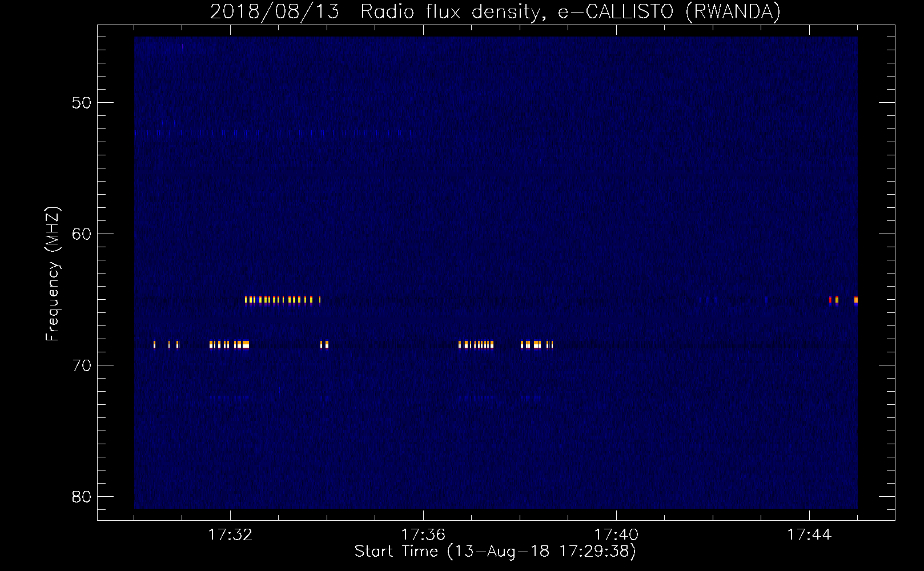Click the 'Start Time (13-Aug-18 17:29:38)' label
The image size is (924, 571).
[x=495, y=551]
